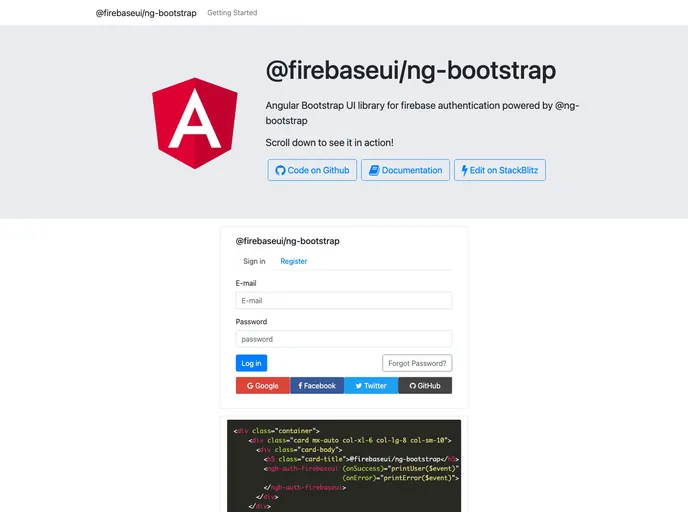Click the blue Log in button
Image resolution: width=688 pixels, height=512 pixels.
251,363
